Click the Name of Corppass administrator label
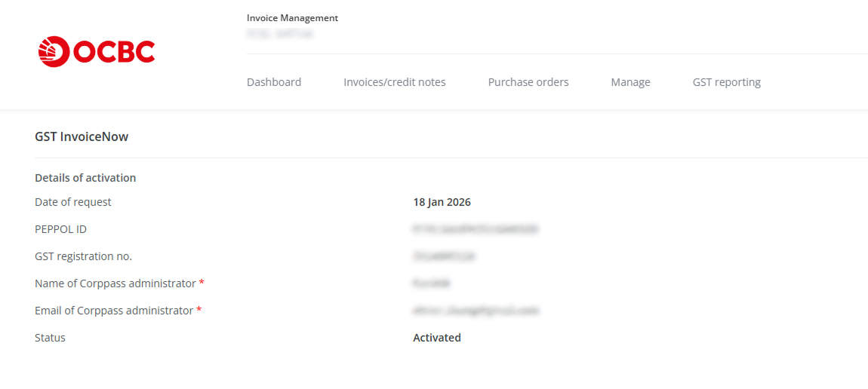Screen dimensions: 868x389 115,283
